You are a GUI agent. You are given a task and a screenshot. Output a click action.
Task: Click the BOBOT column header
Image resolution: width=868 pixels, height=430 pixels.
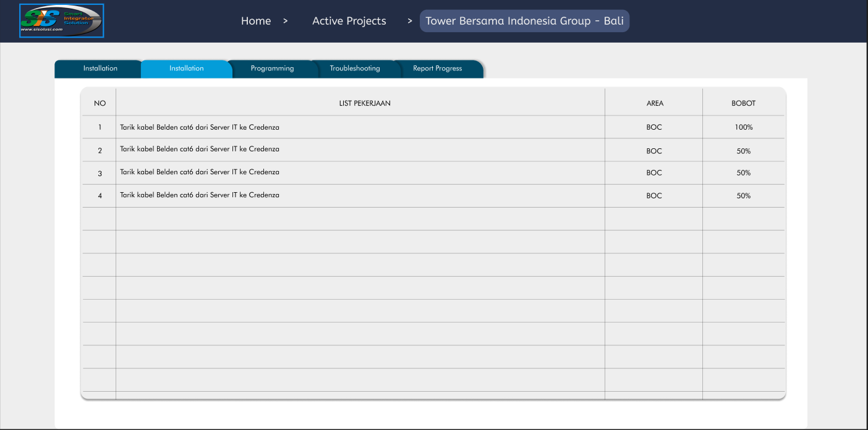pos(743,103)
